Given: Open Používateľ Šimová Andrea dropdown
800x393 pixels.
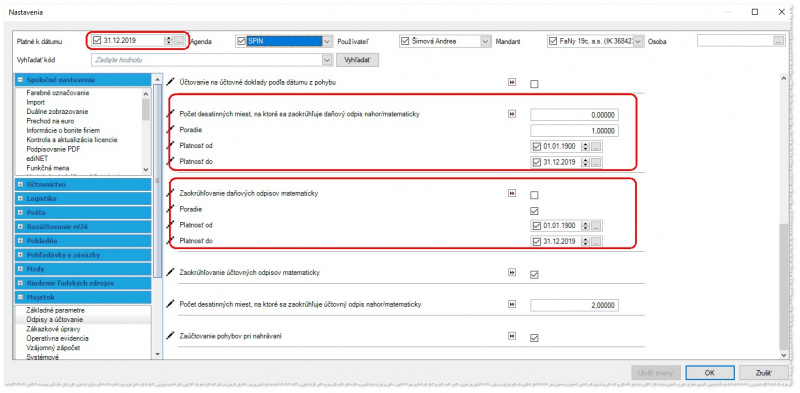Looking at the screenshot, I should coord(486,41).
